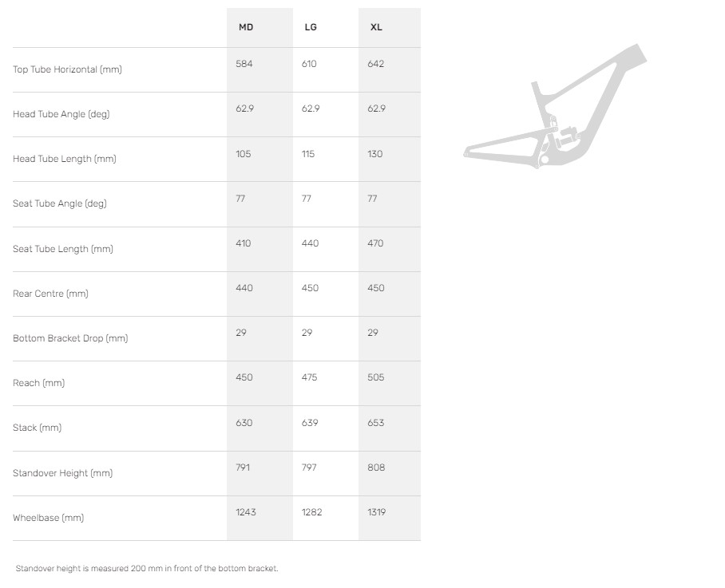Screen dimensions: 725x588
Task: Click the Head Tube Angle row label
Action: [x=61, y=114]
